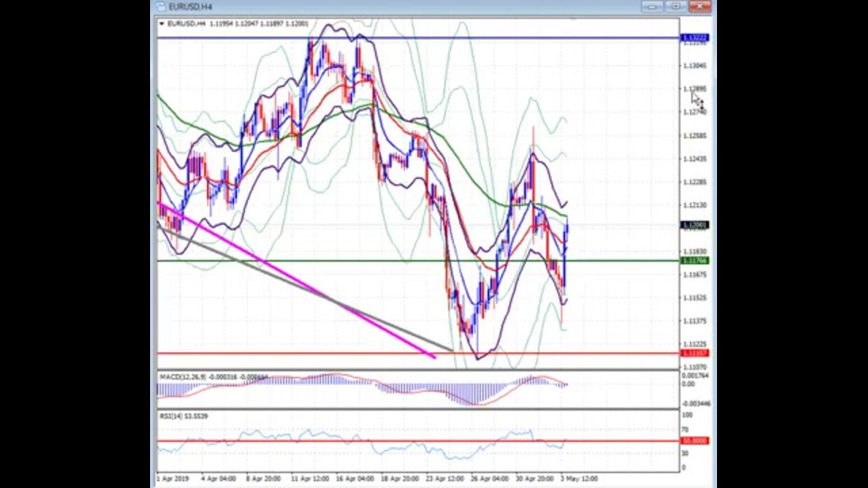
Task: Click the 1.11675 price scale label
Action: point(694,275)
